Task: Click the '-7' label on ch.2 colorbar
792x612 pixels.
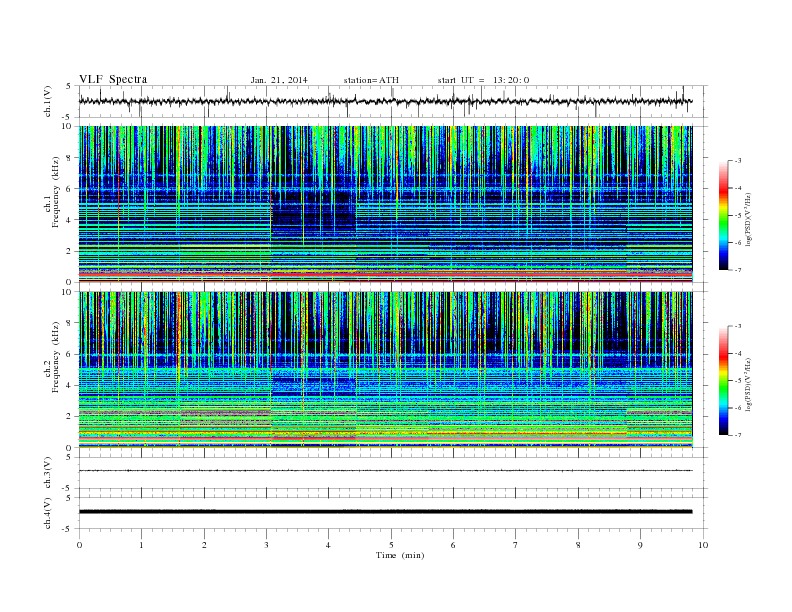Action: [x=737, y=435]
